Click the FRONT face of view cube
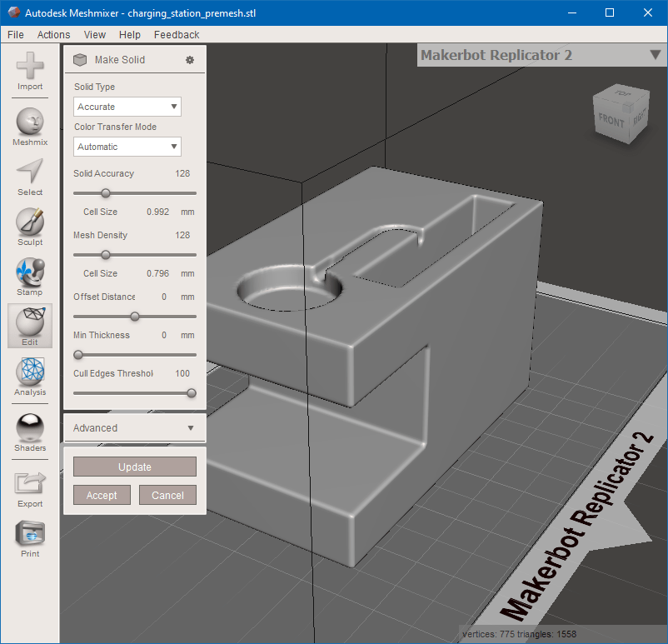 click(x=611, y=120)
